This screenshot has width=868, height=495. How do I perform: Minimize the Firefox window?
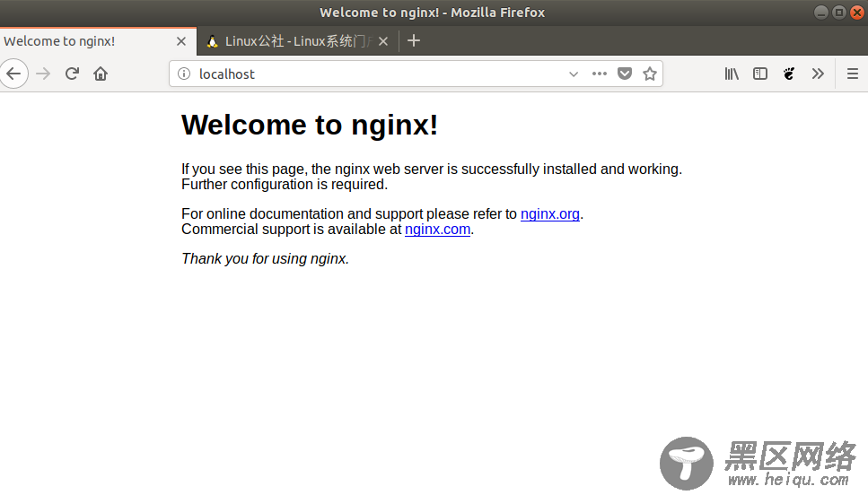coord(821,13)
